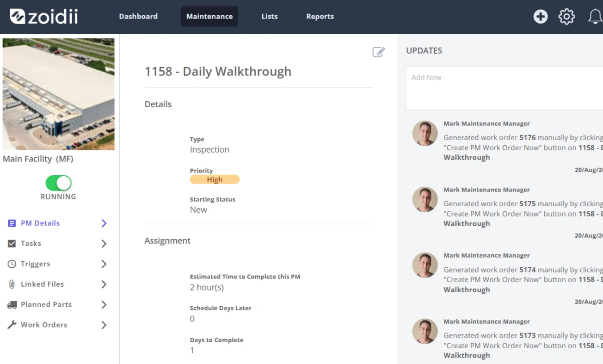Viewport: 603px width, 364px height.
Task: Click the UPDATES heading
Action: coord(424,50)
